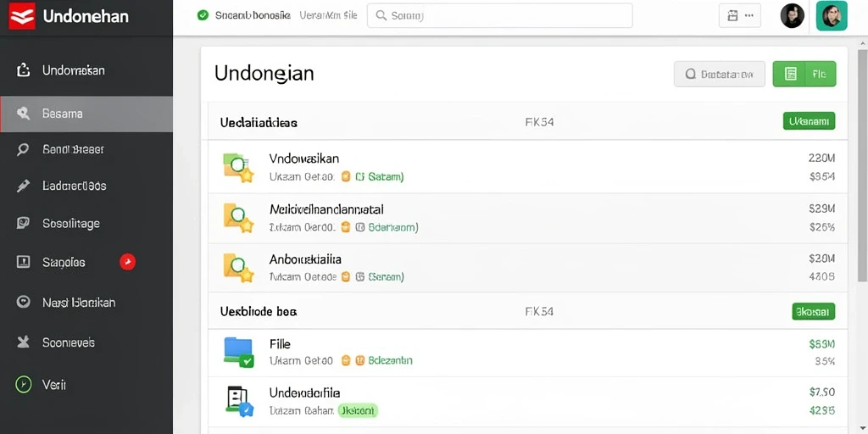Screen dimensions: 868x434
Task: Click the Sncanb bonosika header text
Action: point(253,16)
